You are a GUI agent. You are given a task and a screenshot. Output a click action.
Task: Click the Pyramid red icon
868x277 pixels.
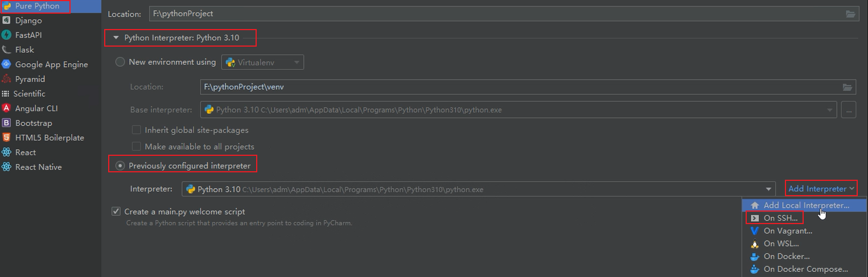[6, 80]
